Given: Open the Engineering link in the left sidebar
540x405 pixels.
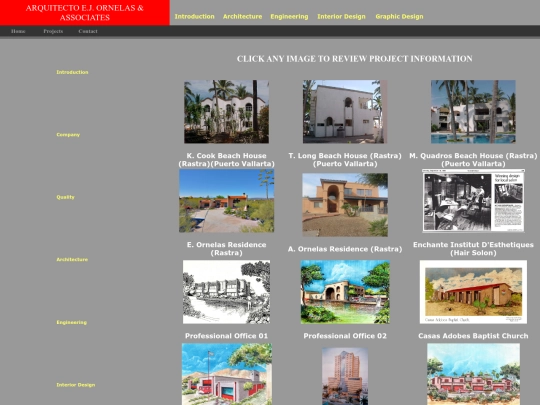Looking at the screenshot, I should (72, 322).
